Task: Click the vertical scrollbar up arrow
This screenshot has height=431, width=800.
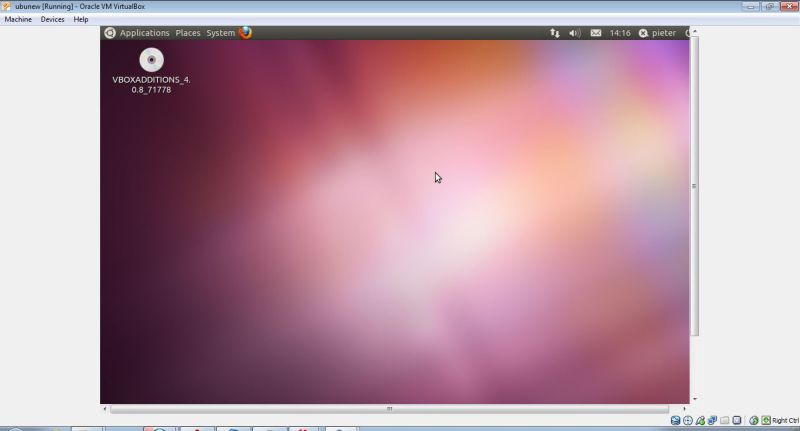Action: 694,32
